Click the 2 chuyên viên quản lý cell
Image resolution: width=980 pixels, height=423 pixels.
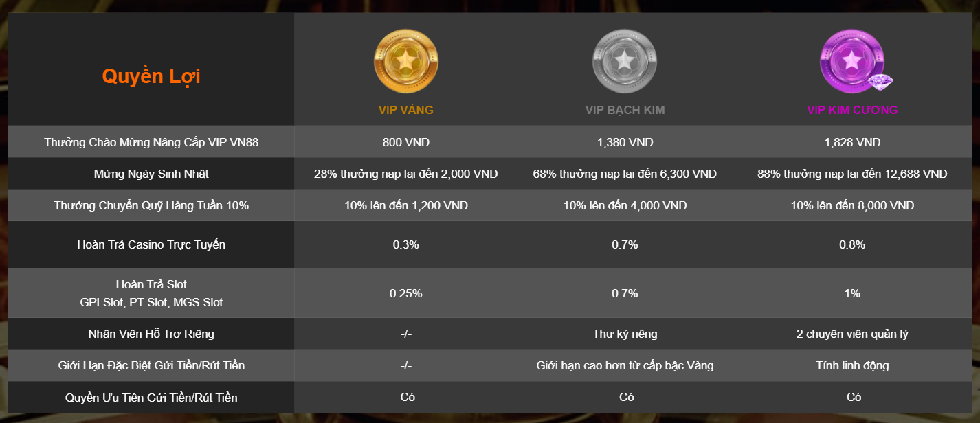pos(852,334)
